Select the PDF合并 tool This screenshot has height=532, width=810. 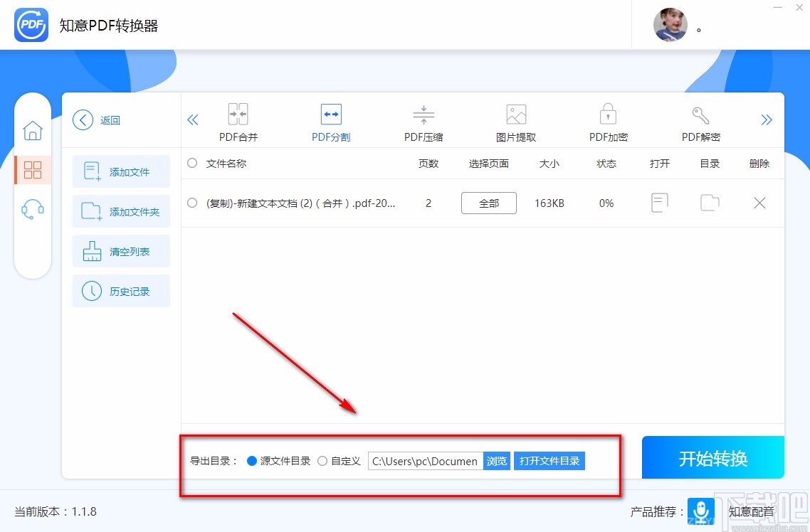pos(238,121)
